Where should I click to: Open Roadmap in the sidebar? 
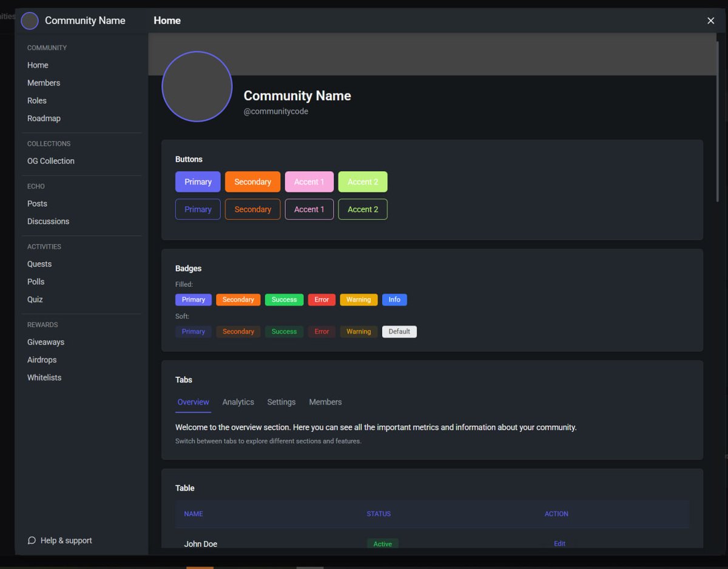coord(44,118)
